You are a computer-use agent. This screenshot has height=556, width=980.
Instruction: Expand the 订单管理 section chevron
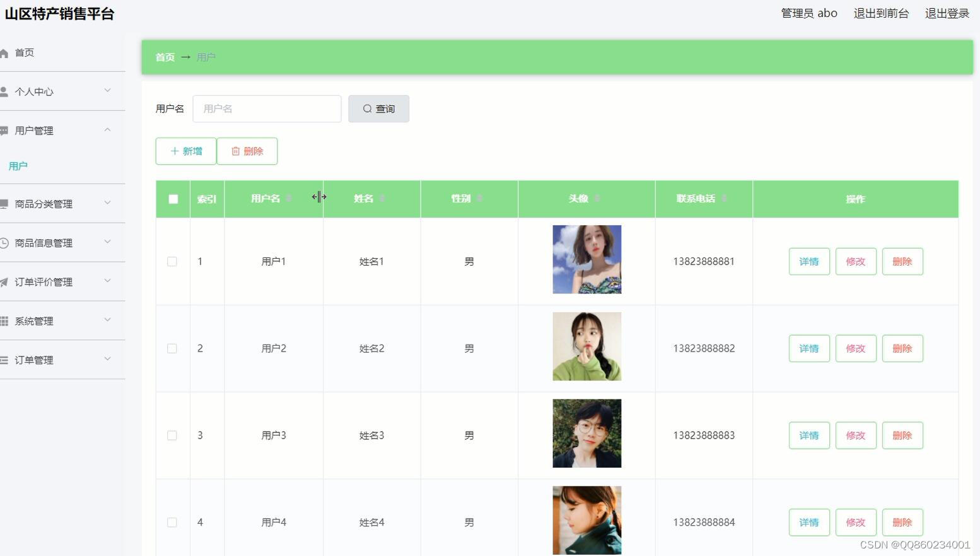(107, 360)
